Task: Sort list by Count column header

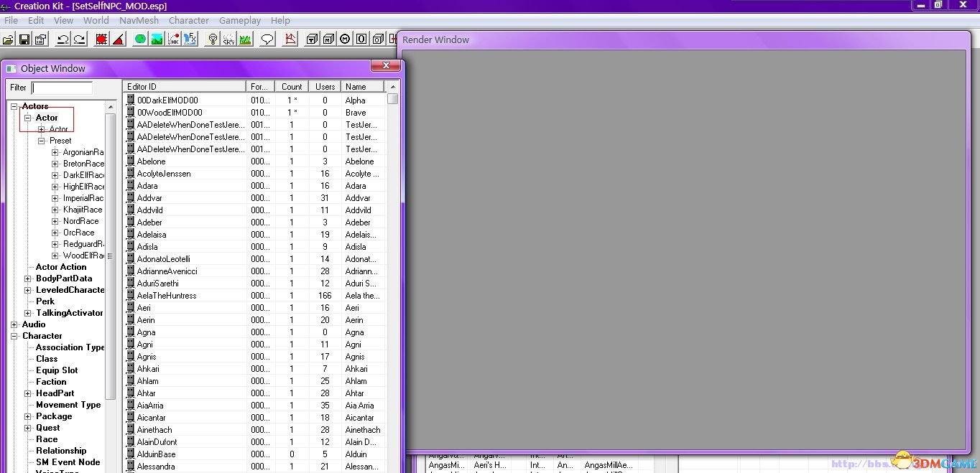Action: [x=292, y=86]
